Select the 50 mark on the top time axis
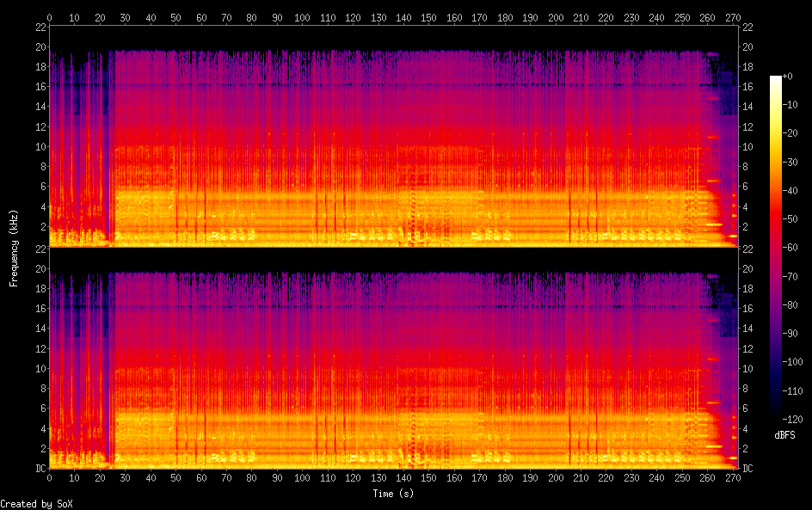812x510 pixels. pyautogui.click(x=175, y=16)
